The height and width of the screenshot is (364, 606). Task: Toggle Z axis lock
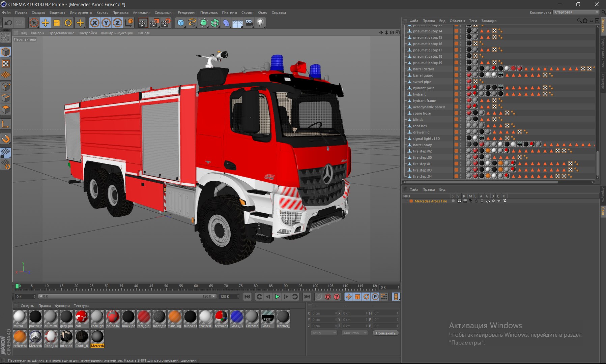coord(117,23)
